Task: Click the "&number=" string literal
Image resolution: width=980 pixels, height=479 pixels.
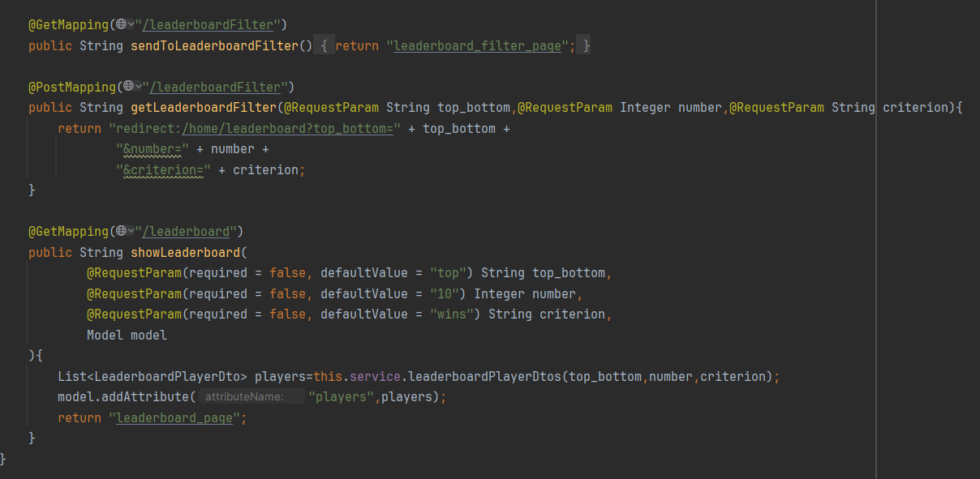Action: point(153,149)
